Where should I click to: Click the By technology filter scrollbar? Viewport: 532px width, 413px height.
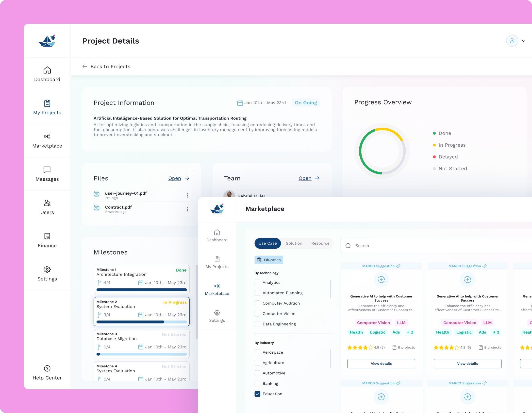(x=331, y=289)
